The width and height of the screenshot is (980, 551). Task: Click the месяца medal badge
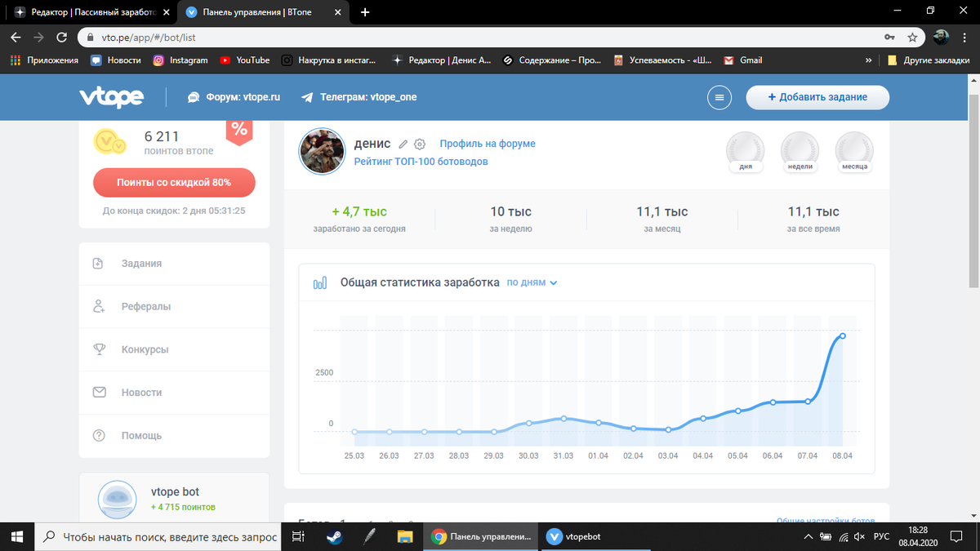(854, 152)
